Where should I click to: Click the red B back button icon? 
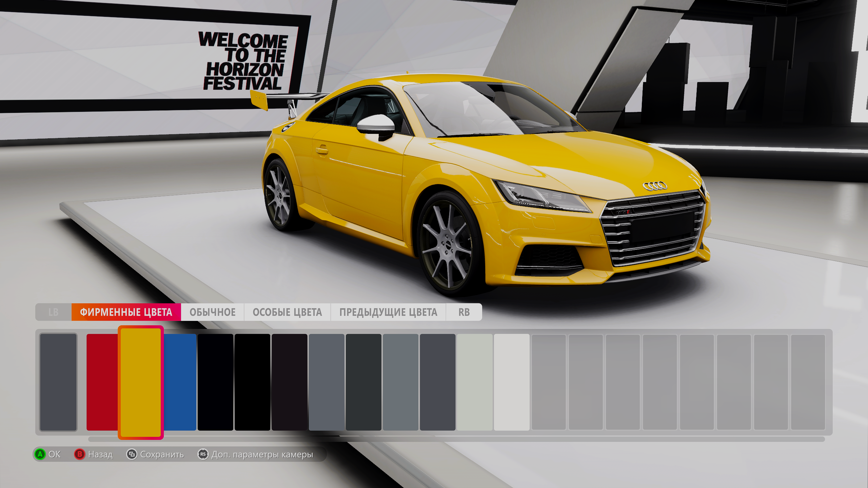79,454
